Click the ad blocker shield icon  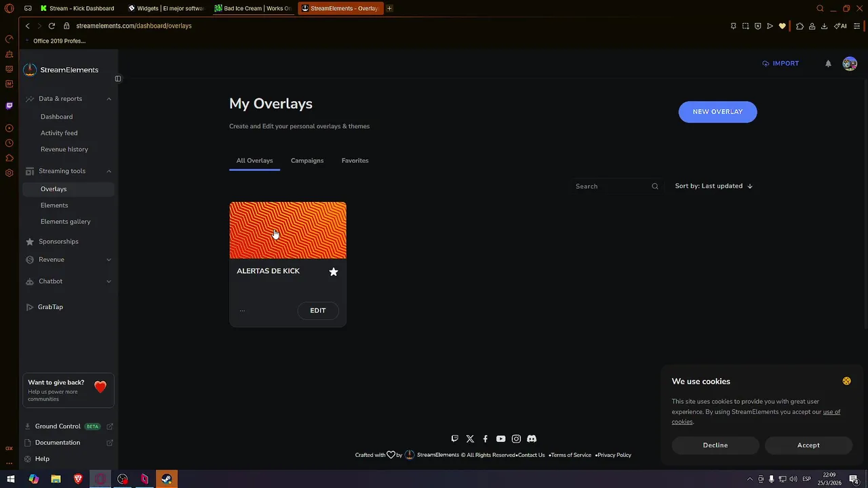coord(757,26)
